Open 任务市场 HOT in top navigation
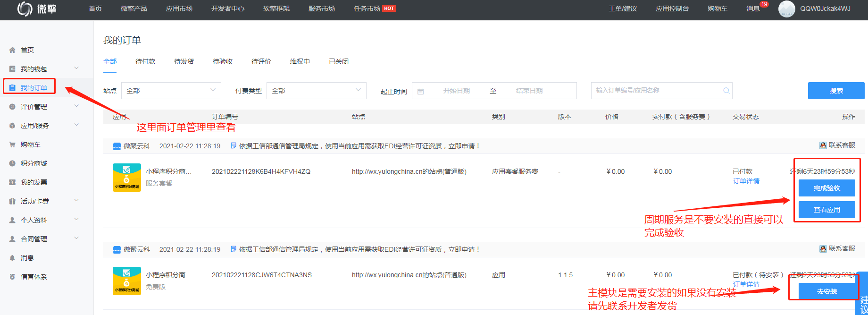Screen dimensions: 868x315 pos(375,9)
